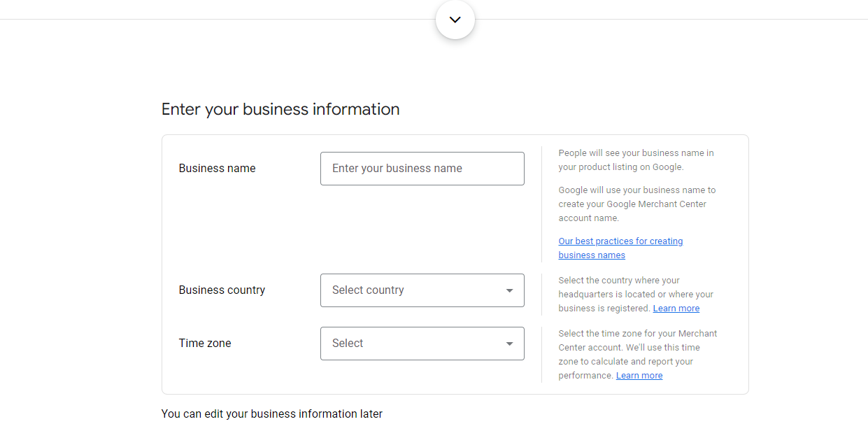Click the 'Select country' placeholder text
This screenshot has height=431, width=868.
point(368,290)
